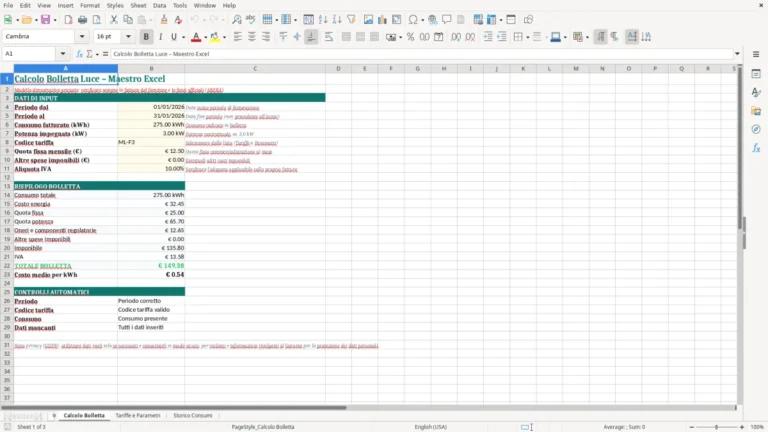Select Calcolo Bolletta sheet tab
The image size is (768, 432).
(84, 415)
